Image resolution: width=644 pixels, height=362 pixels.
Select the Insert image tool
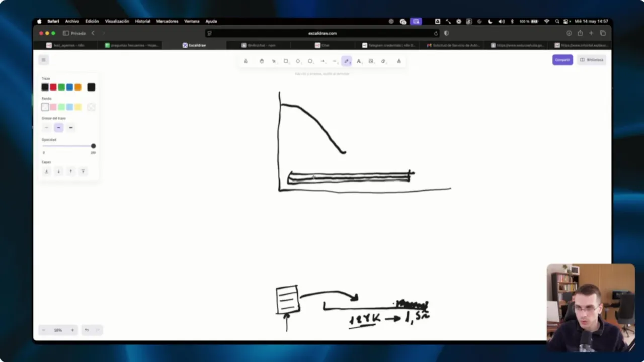pyautogui.click(x=371, y=61)
